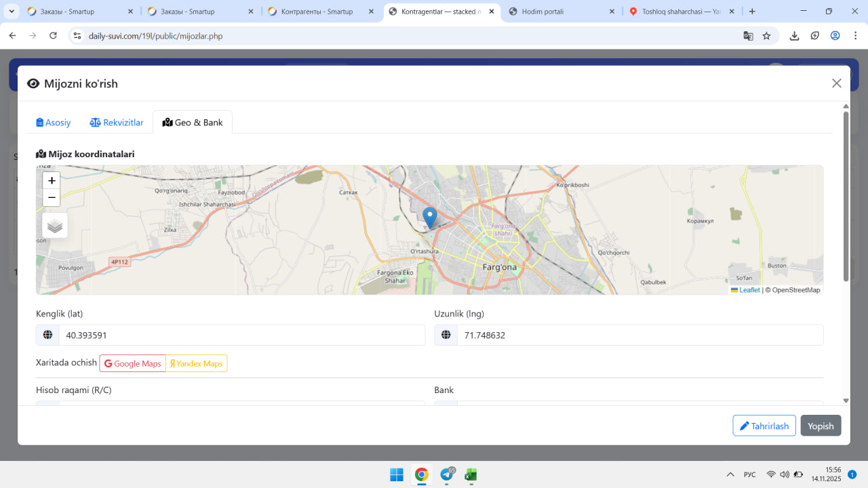This screenshot has height=488, width=868.
Task: Zoom out on the Leaflet map
Action: tap(52, 198)
